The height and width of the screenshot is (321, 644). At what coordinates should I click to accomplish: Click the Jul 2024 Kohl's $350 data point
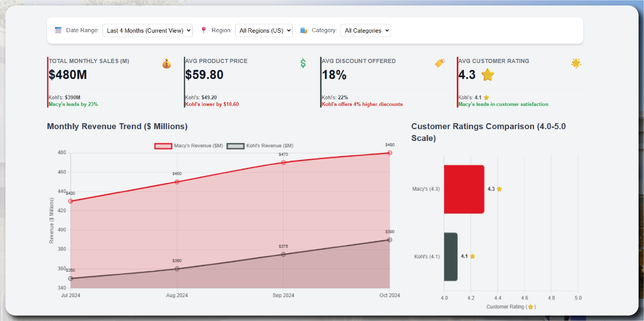pyautogui.click(x=71, y=278)
